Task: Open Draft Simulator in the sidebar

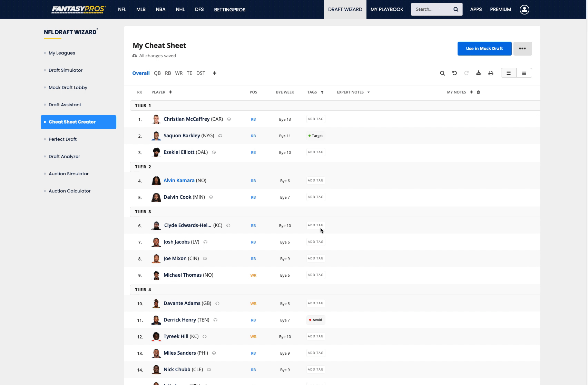Action: click(x=66, y=70)
